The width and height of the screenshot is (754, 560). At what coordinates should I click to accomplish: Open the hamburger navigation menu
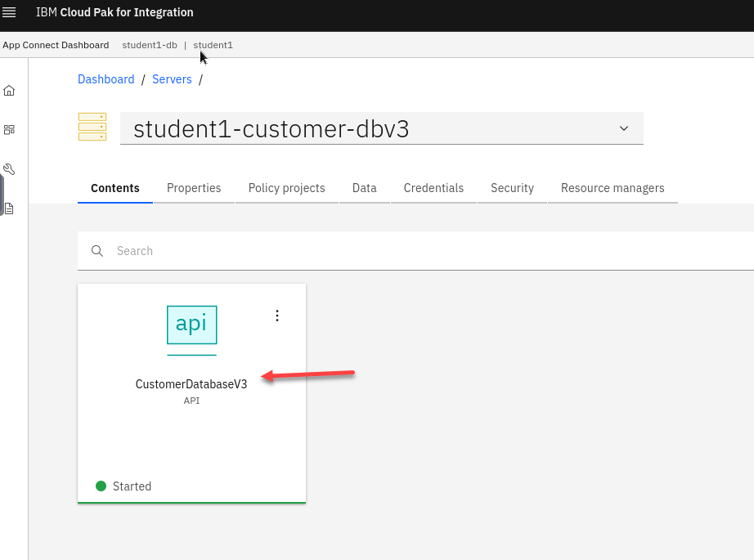click(x=10, y=12)
